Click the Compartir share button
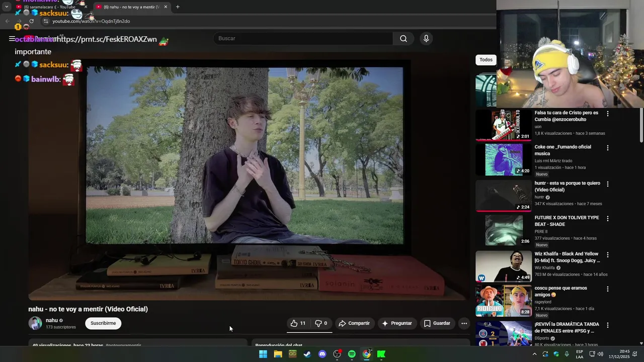Viewport: 644px width, 362px height. click(x=354, y=323)
